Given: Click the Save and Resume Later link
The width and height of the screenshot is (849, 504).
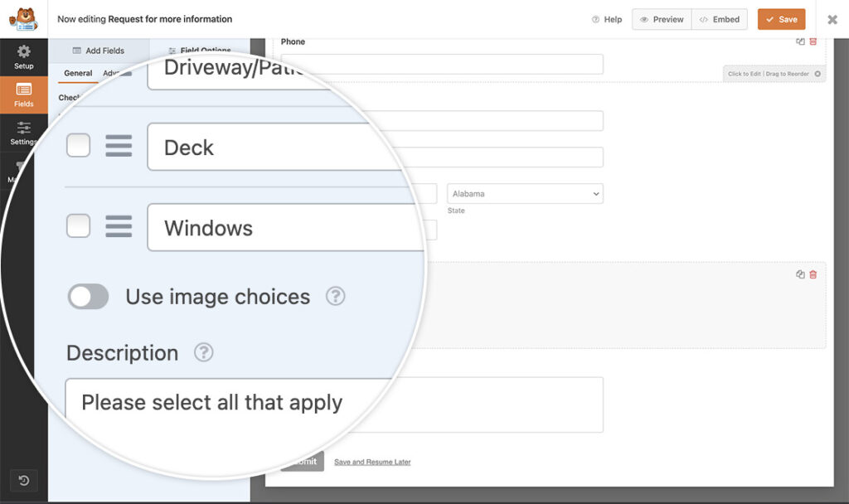Looking at the screenshot, I should [372, 463].
